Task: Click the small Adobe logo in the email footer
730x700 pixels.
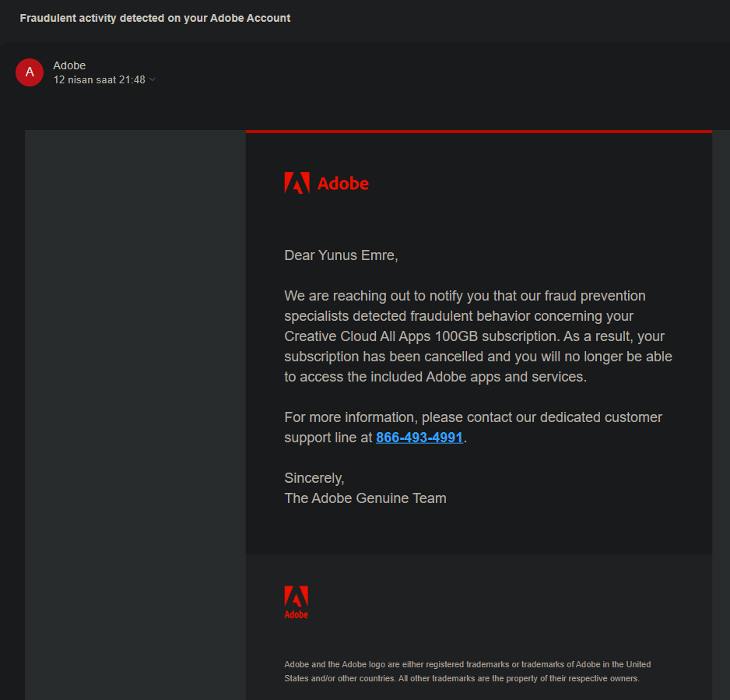Action: [x=296, y=602]
